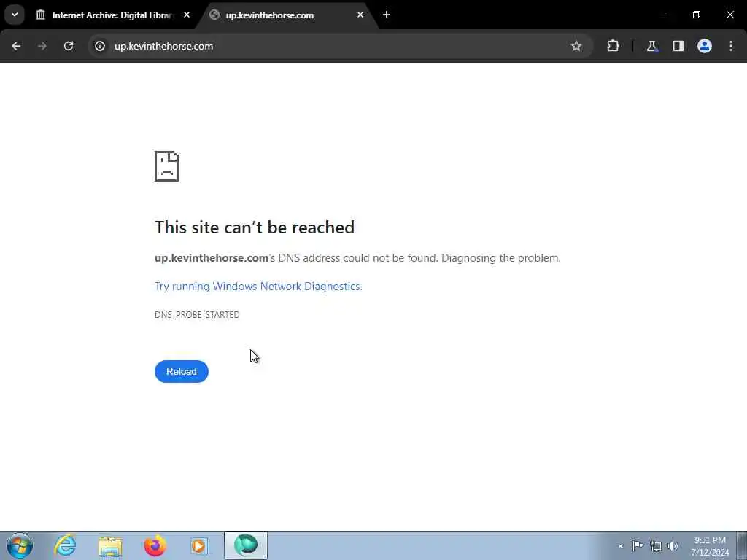
Task: Open Windows Explorer folder from taskbar
Action: [x=111, y=545]
